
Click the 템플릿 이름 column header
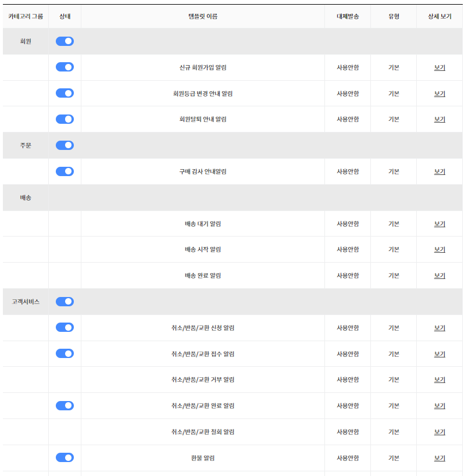pos(203,16)
